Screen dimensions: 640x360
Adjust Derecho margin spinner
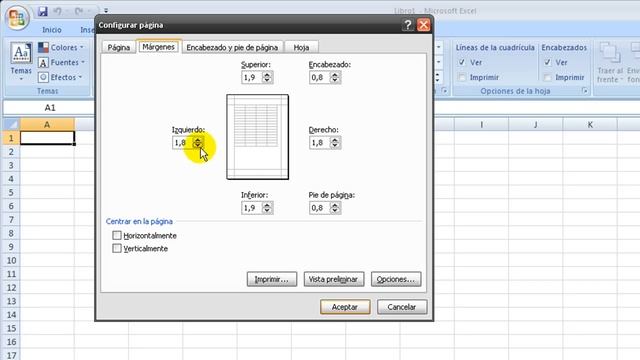(335, 142)
